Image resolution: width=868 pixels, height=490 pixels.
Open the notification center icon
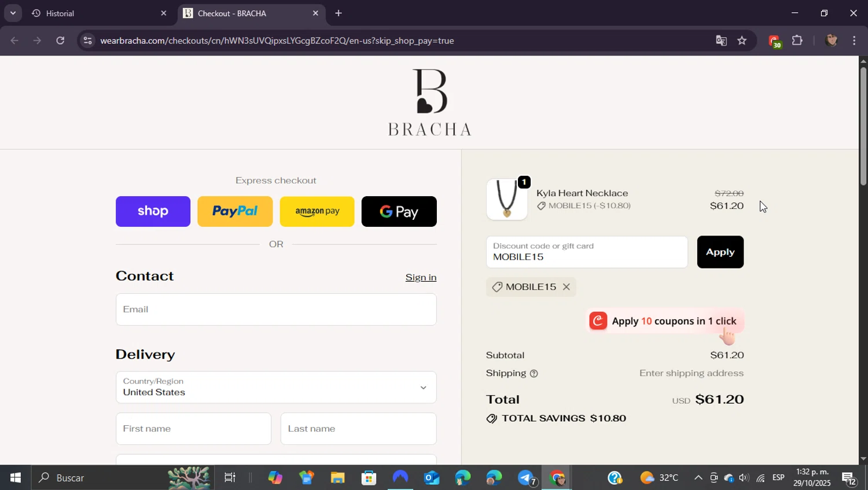[849, 478]
